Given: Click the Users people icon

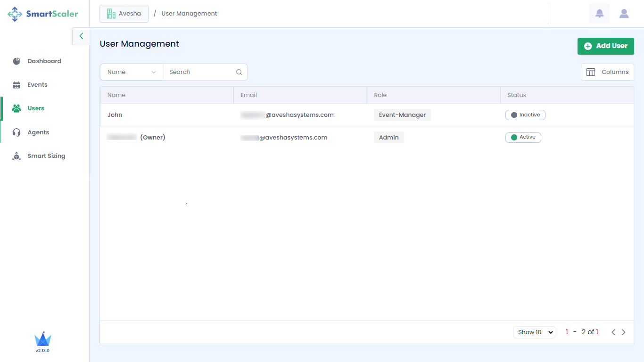Looking at the screenshot, I should [17, 108].
